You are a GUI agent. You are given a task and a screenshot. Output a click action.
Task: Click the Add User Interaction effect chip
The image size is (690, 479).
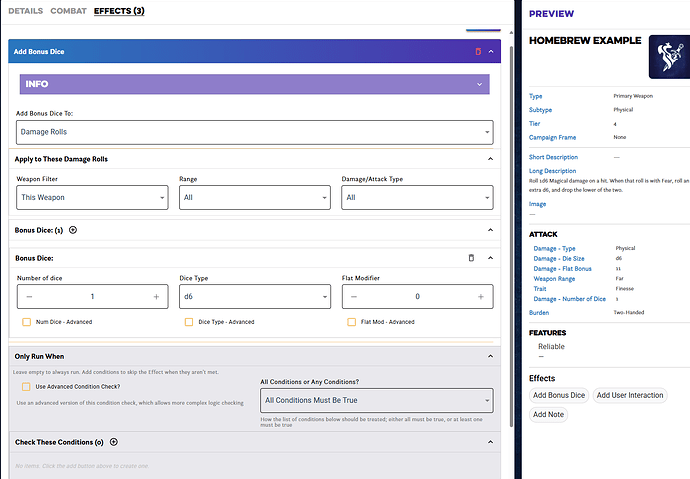click(630, 395)
